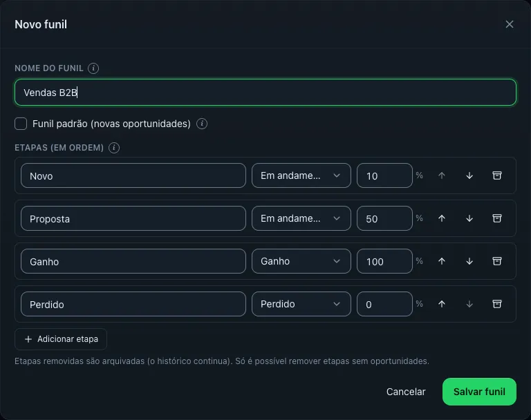The image size is (531, 420).
Task: Move the Novo stage up
Action: [x=442, y=175]
